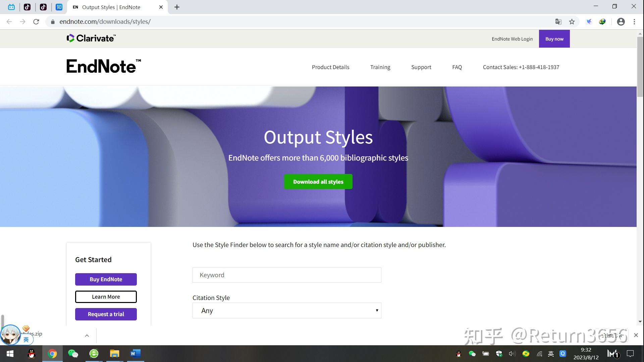Open Chrome profile avatar icon

click(621, 22)
